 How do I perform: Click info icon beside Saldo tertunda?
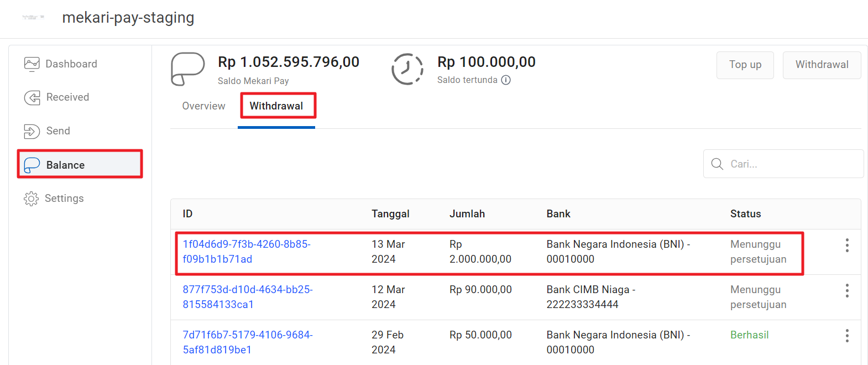click(x=506, y=80)
